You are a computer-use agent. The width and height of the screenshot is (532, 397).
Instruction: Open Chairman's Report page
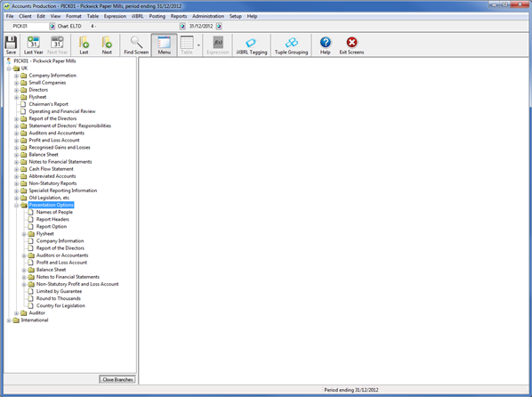click(x=49, y=104)
